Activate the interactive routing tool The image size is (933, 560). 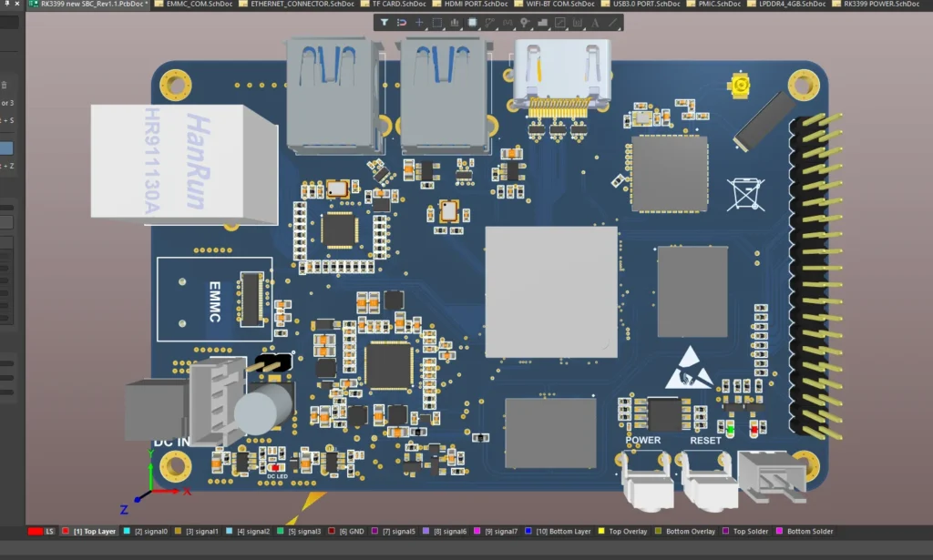(x=489, y=22)
